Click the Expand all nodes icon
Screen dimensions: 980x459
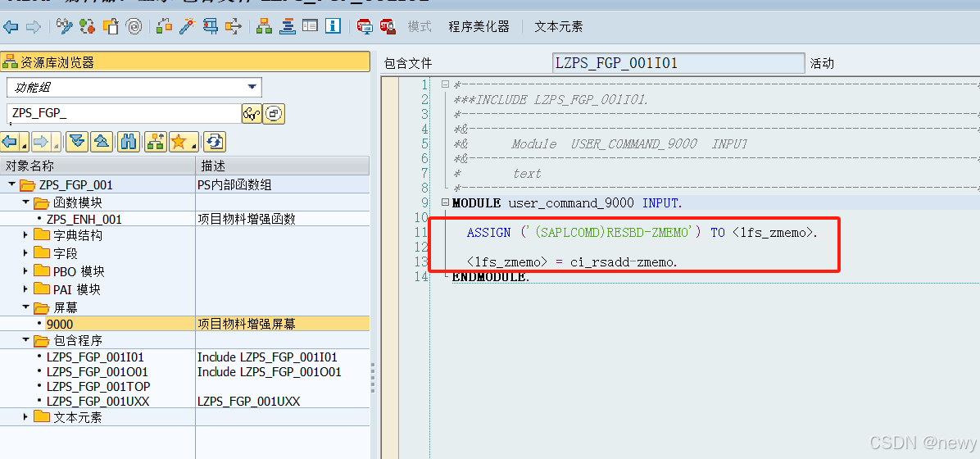[78, 142]
